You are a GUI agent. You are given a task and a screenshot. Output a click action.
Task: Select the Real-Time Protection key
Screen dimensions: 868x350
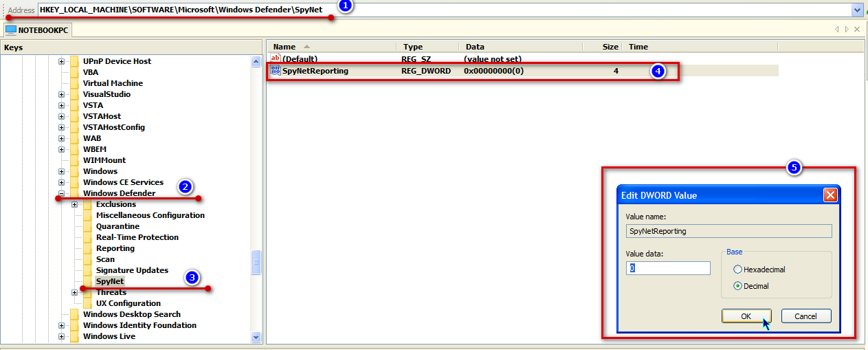pyautogui.click(x=137, y=237)
